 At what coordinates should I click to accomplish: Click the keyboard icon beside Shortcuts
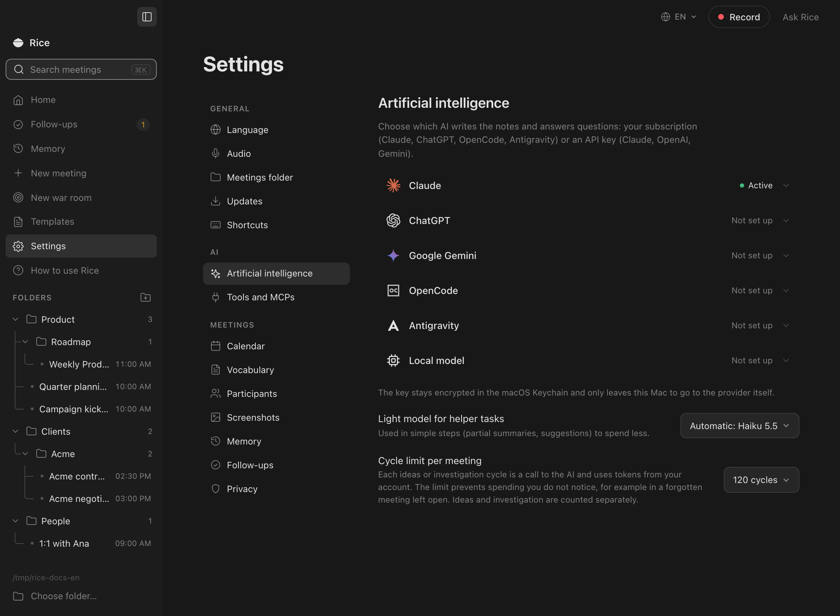pyautogui.click(x=216, y=225)
